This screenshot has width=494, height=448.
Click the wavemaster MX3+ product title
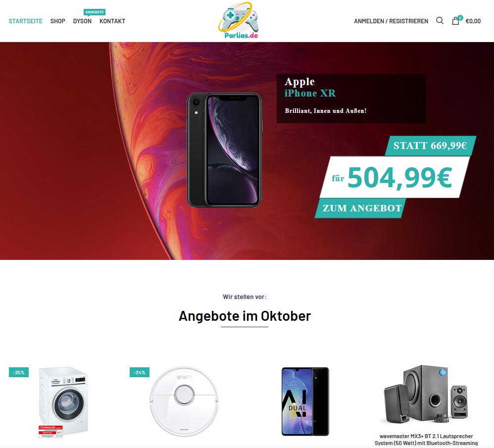[426, 440]
